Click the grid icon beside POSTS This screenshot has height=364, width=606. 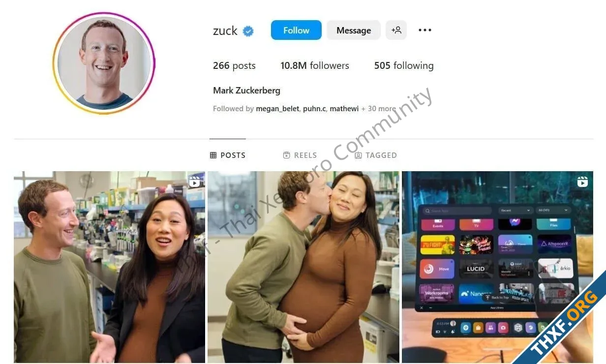tap(213, 155)
